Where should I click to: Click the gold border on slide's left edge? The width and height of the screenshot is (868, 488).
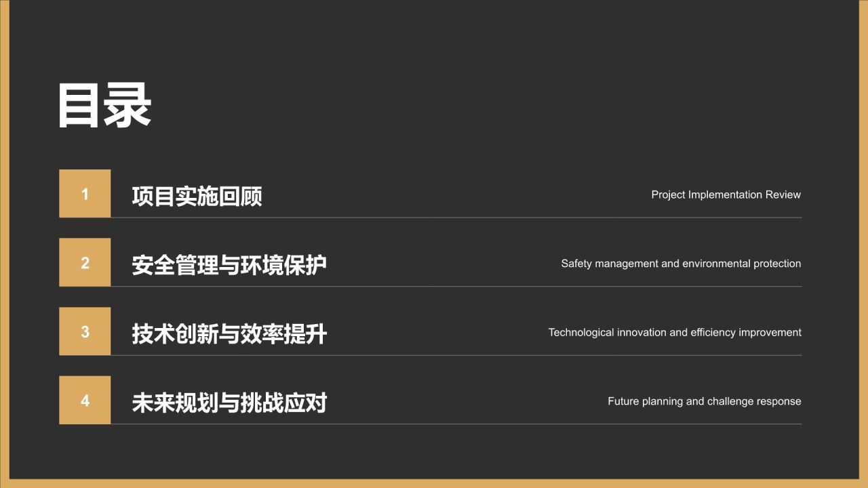4,244
